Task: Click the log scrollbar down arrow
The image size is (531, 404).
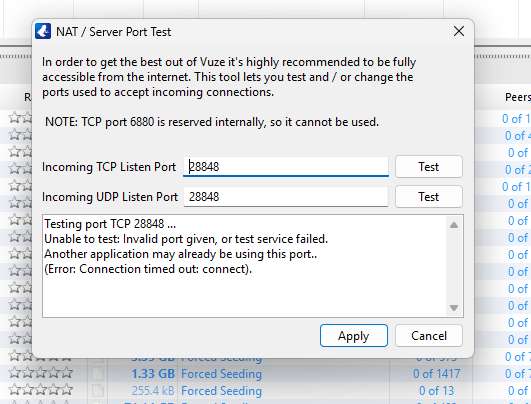Action: point(454,307)
